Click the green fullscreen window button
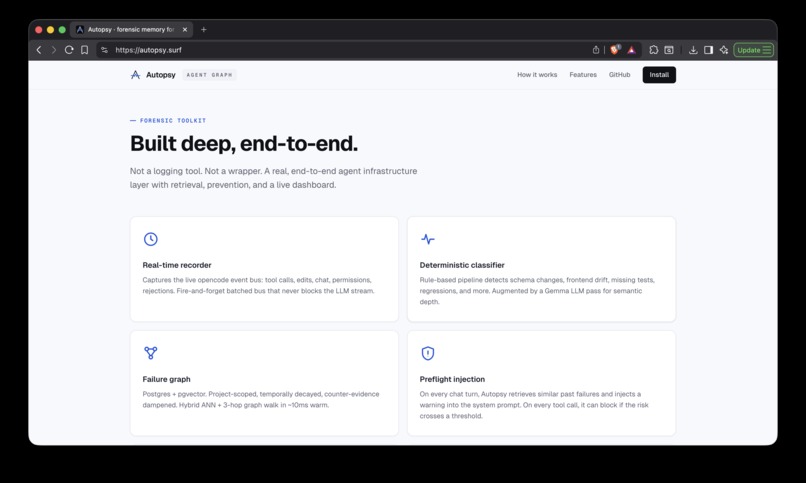Viewport: 806px width, 483px height. tap(62, 30)
